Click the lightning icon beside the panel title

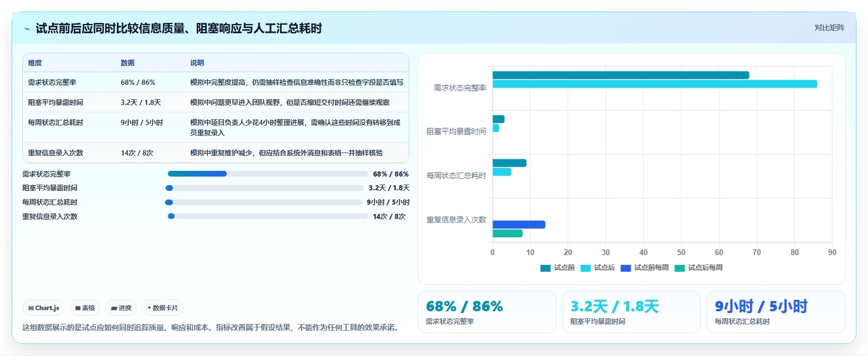(27, 29)
